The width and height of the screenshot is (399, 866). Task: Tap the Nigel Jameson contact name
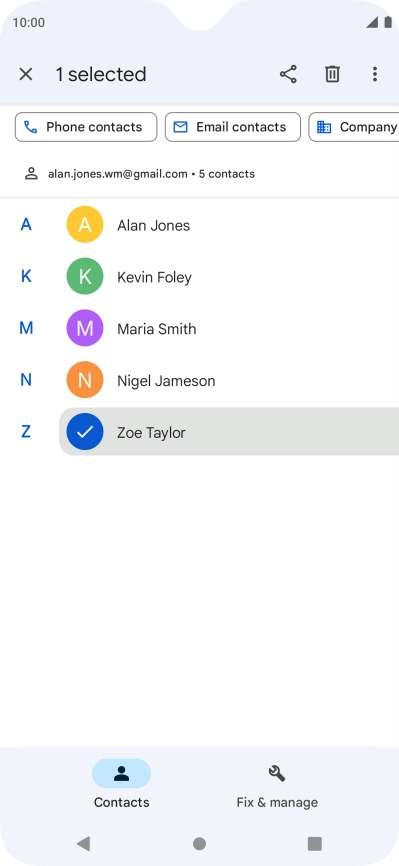point(166,381)
